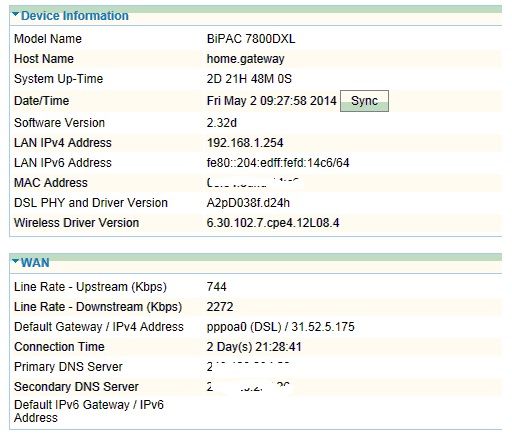The width and height of the screenshot is (512, 439).
Task: Click the Default IPv6 Gateway label
Action: 89,411
